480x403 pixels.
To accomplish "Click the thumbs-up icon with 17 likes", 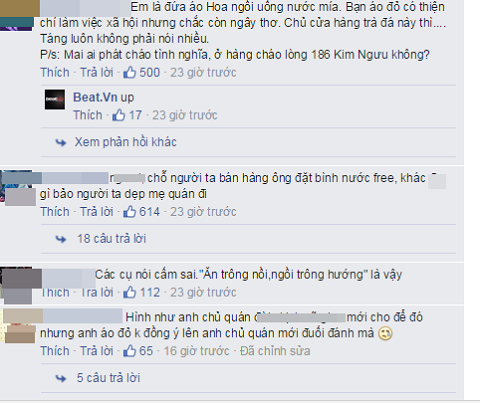I will coord(119,115).
